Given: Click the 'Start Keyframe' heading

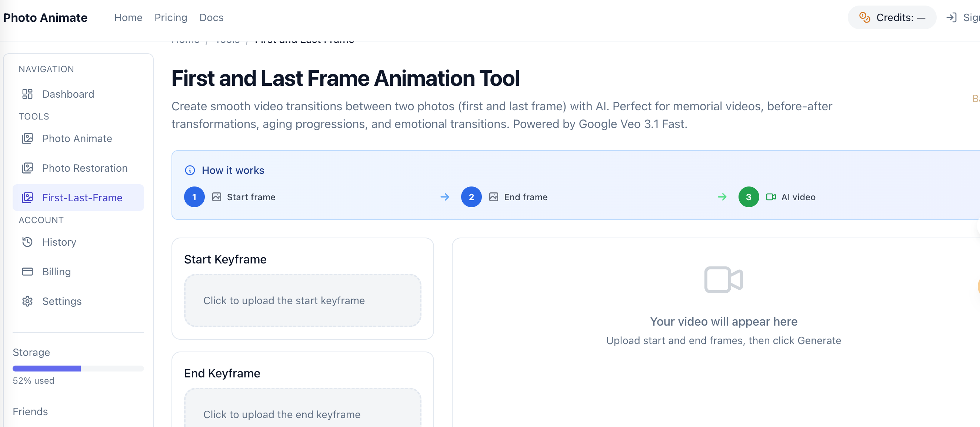Looking at the screenshot, I should pos(225,259).
